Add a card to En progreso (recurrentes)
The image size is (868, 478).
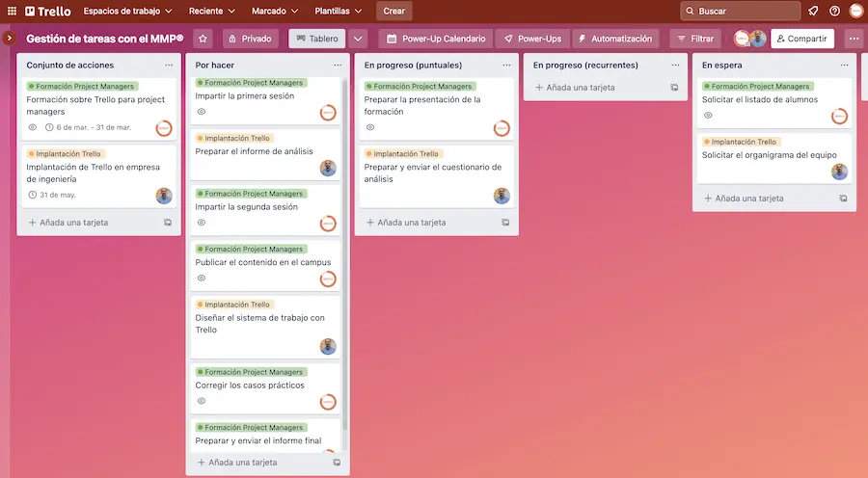click(x=575, y=88)
